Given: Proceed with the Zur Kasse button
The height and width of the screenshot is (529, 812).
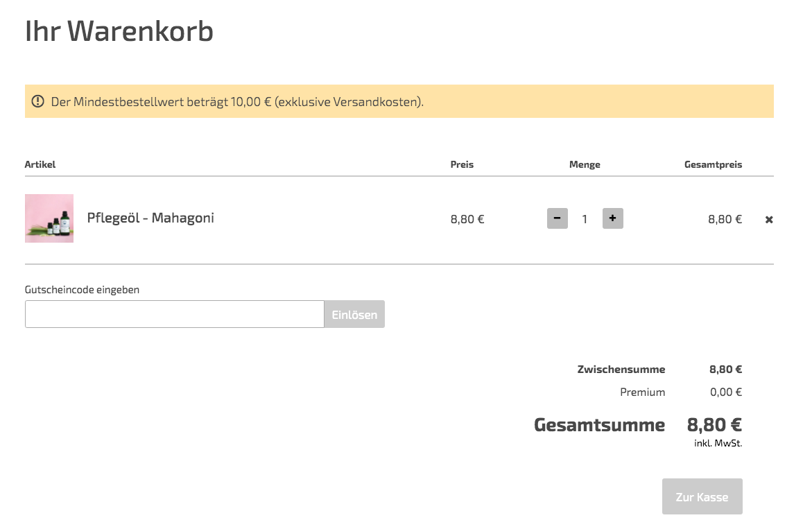Looking at the screenshot, I should tap(702, 496).
